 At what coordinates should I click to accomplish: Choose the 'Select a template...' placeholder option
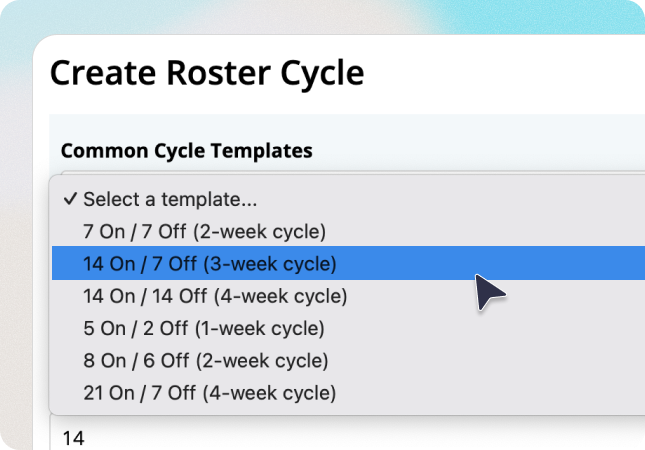coord(348,199)
